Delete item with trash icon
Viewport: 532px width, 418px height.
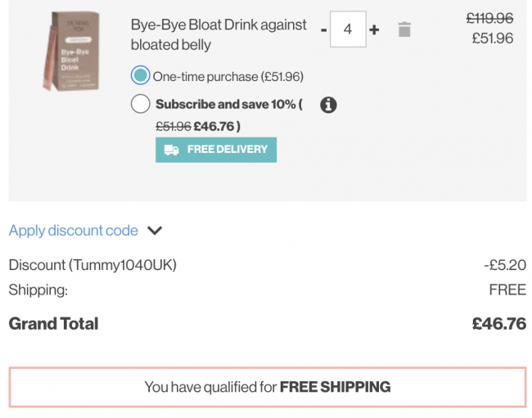404,29
